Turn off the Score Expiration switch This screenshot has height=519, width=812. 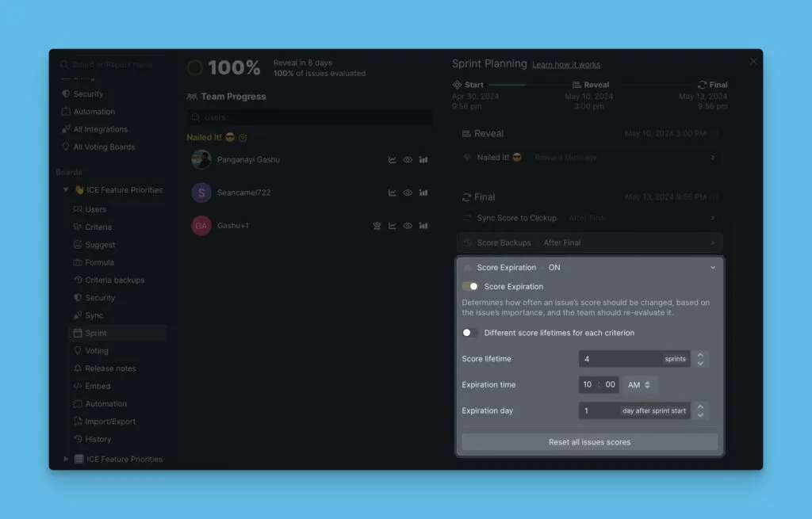tap(470, 287)
